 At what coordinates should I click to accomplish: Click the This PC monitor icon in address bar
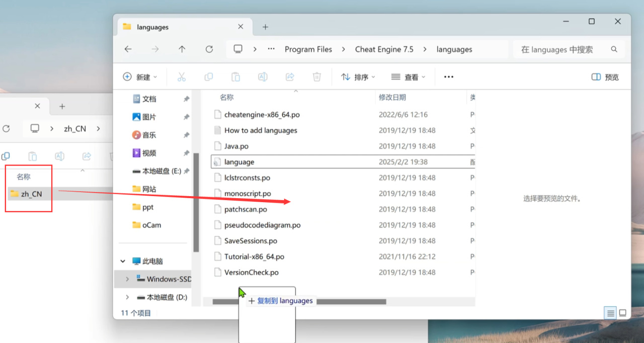(238, 49)
